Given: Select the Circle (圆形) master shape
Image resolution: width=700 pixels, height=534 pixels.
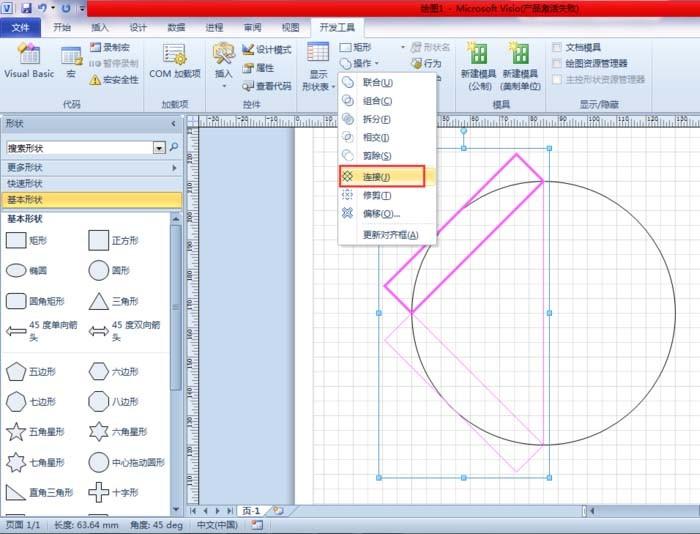Looking at the screenshot, I should pos(109,271).
